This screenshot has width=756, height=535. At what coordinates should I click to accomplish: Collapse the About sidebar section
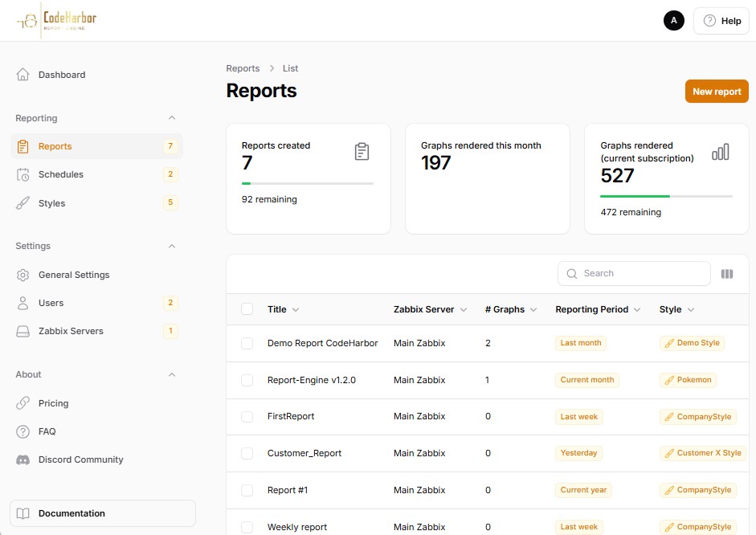172,374
